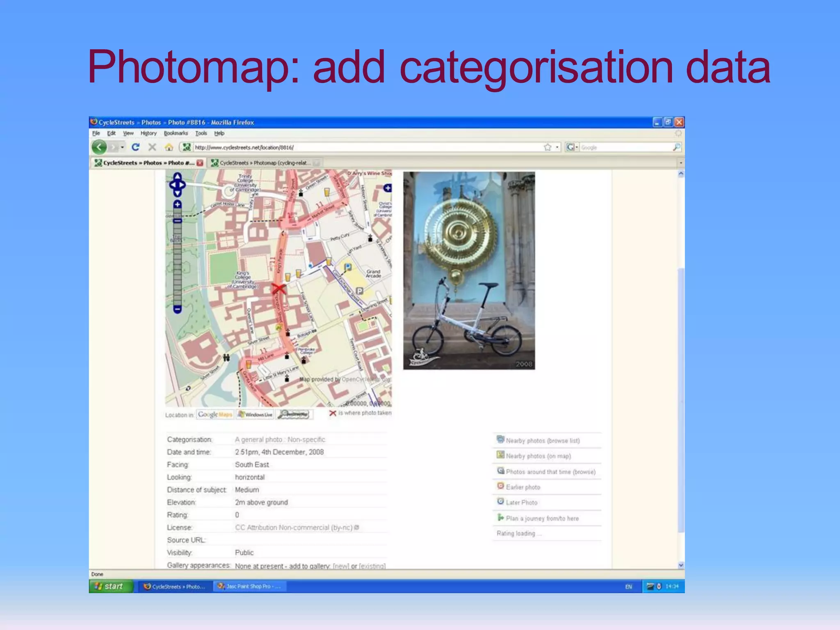Click Nearby photos (browse list) link
The image size is (840, 630).
543,441
